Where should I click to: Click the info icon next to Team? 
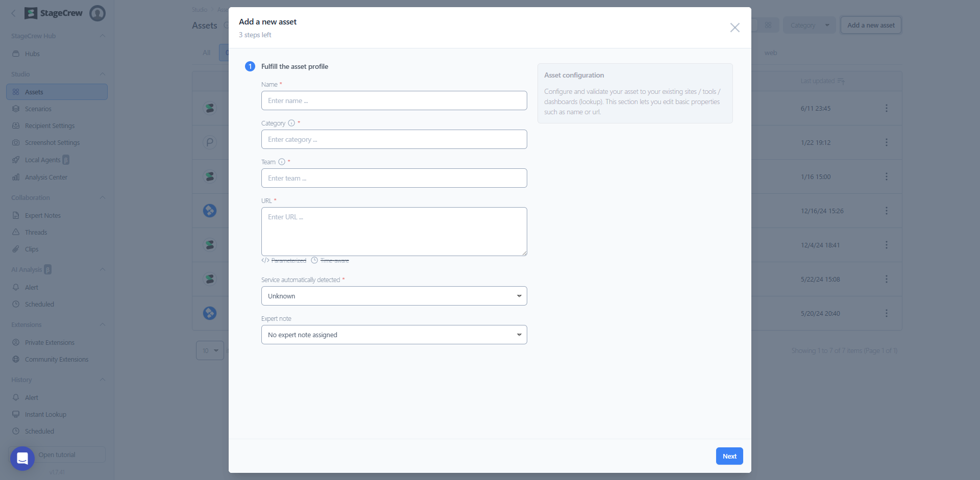coord(282,162)
